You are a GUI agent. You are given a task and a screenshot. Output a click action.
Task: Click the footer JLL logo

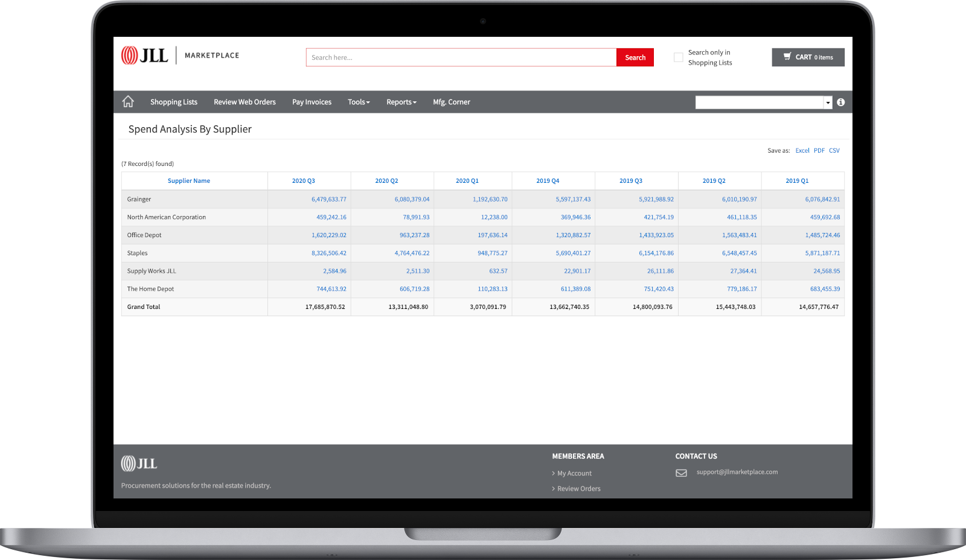click(139, 463)
